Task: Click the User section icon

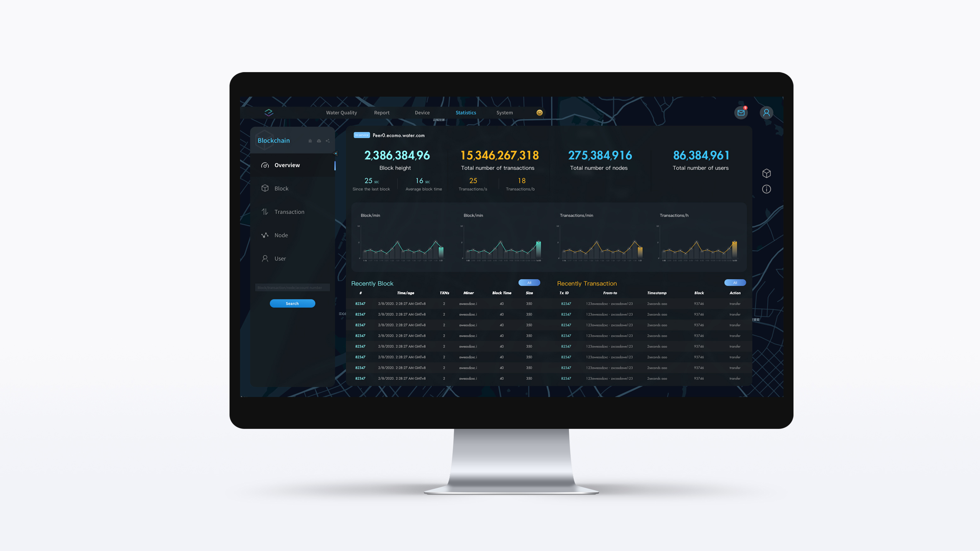Action: coord(265,258)
